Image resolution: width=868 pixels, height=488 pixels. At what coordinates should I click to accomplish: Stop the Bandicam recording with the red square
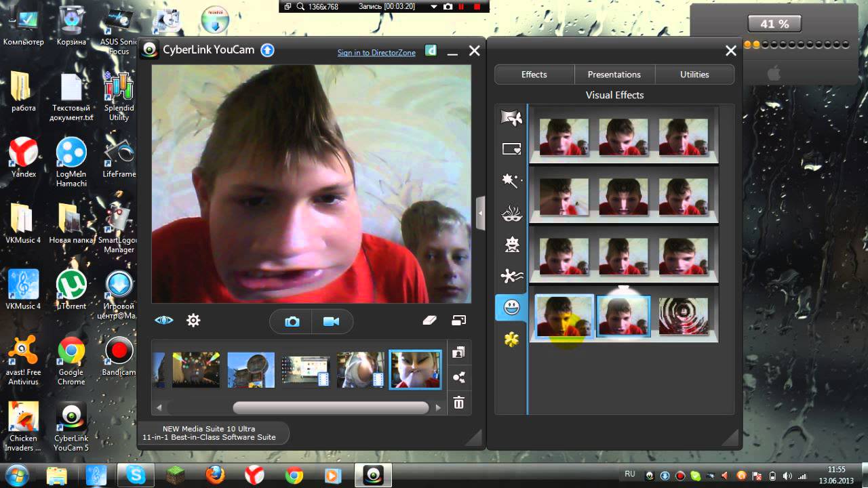(x=477, y=6)
